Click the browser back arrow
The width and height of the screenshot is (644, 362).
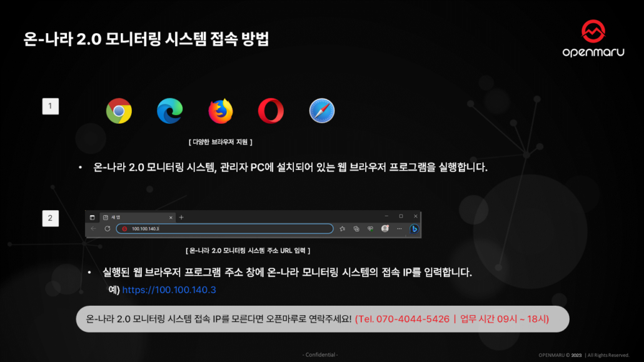pos(94,229)
